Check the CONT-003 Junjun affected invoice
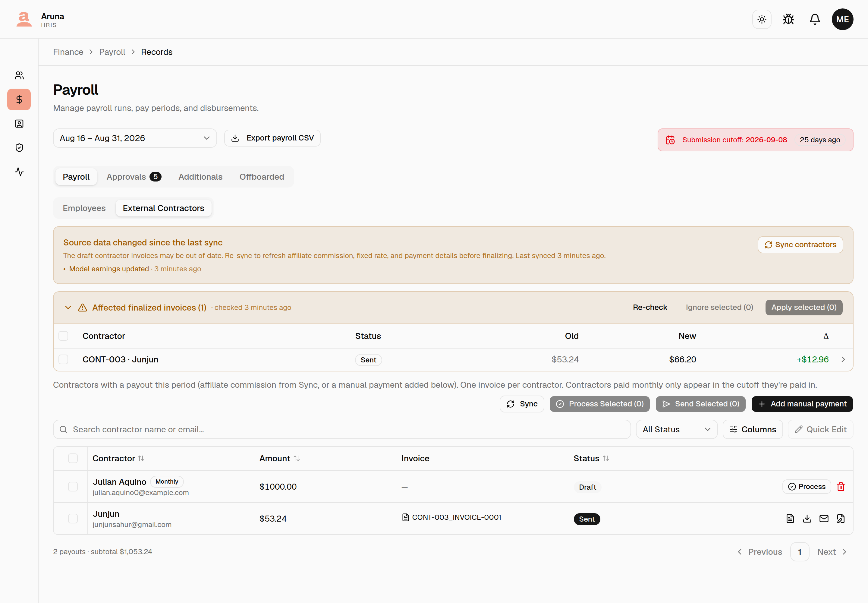 coord(64,359)
